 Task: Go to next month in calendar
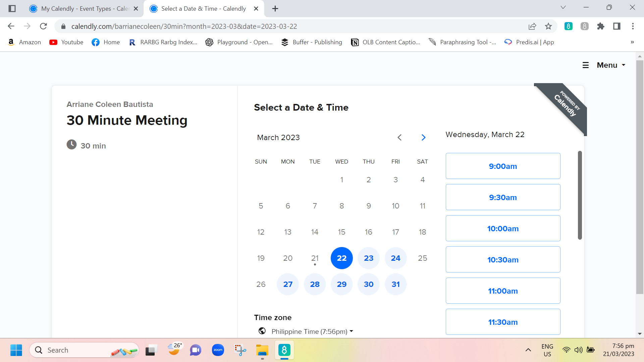pyautogui.click(x=423, y=137)
